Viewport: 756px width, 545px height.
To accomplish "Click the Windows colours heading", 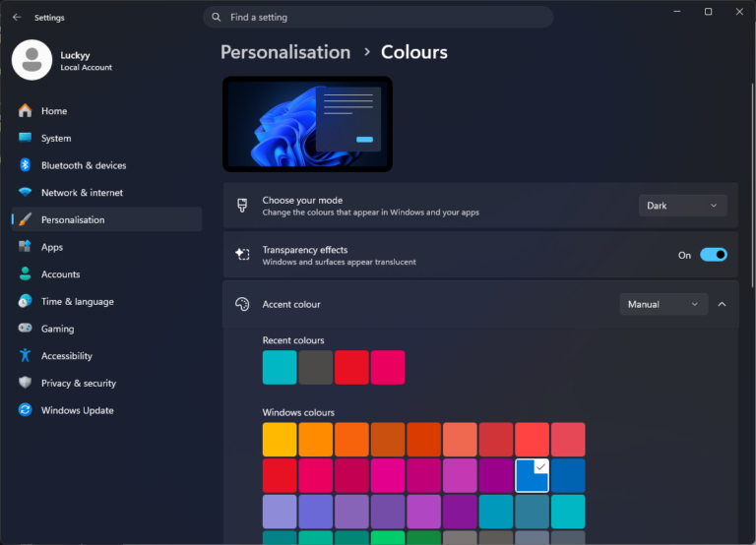I will [x=298, y=412].
